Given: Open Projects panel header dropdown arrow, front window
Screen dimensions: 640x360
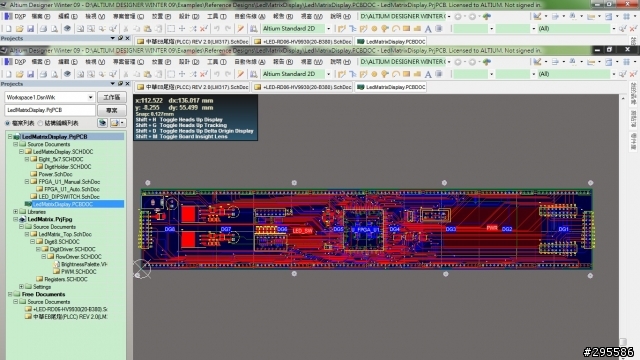Looking at the screenshot, I should tap(113, 84).
